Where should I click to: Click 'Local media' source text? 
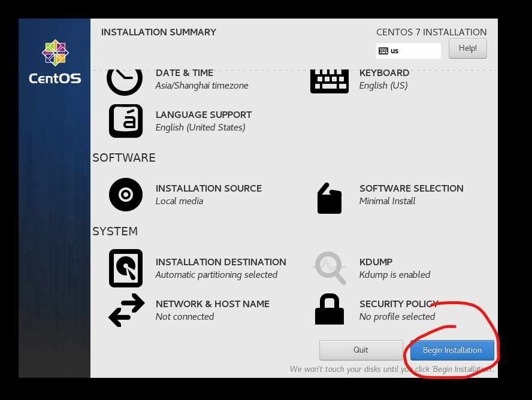[179, 201]
